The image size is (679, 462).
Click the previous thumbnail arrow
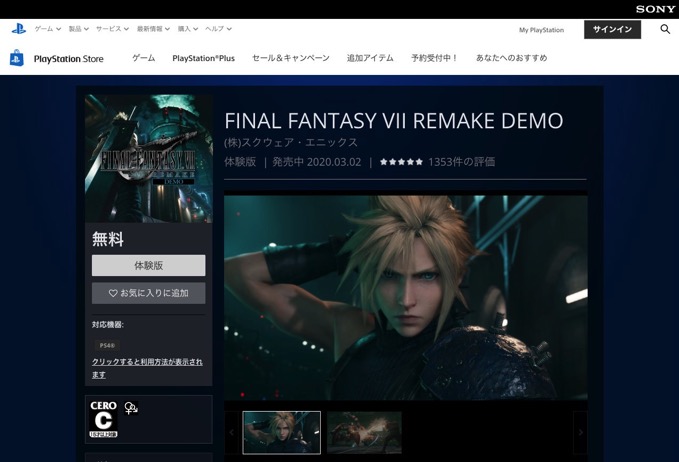[232, 433]
